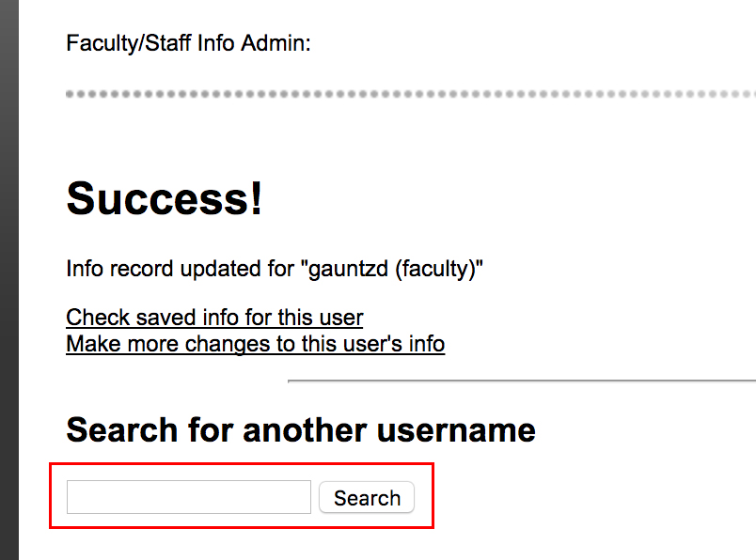The height and width of the screenshot is (560, 756).
Task: Focus the username search text field
Action: click(189, 497)
